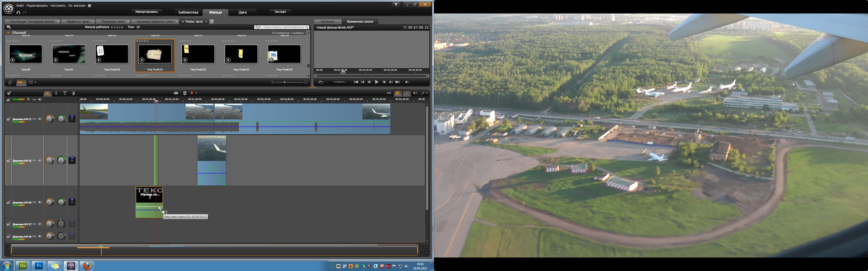Toggle loop playback in preview player
This screenshot has height=271, width=868.
[321, 82]
